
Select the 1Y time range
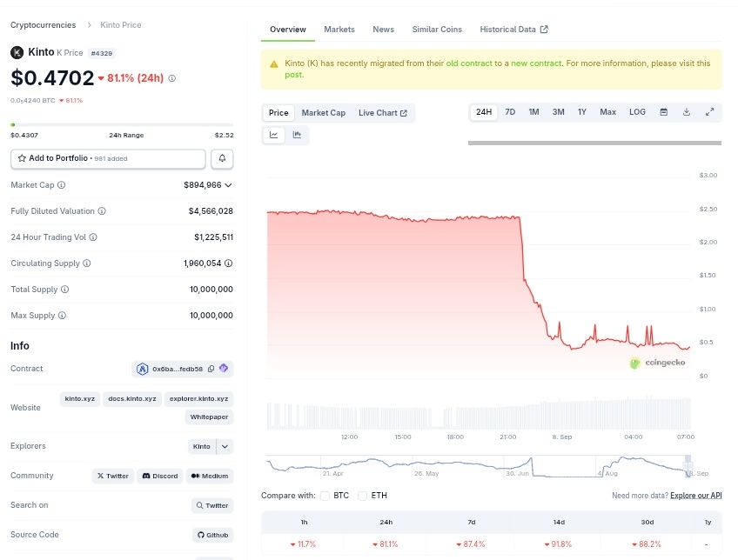click(582, 112)
